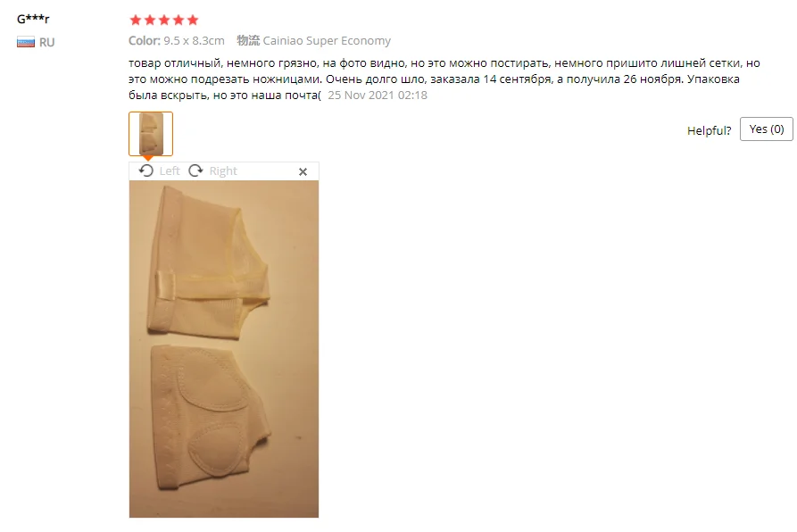Click the RU country label

[46, 42]
